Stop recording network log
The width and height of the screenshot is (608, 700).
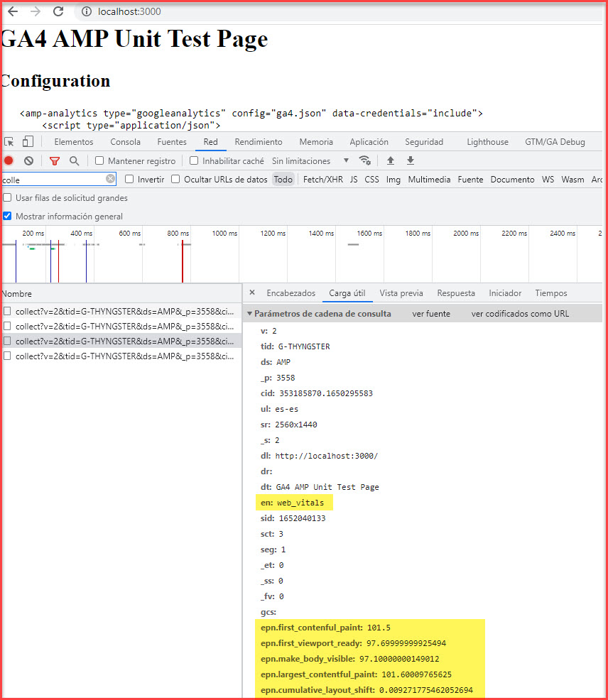pos(9,161)
